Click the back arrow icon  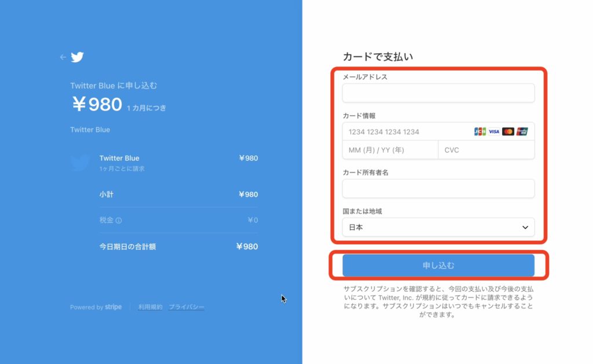(63, 57)
